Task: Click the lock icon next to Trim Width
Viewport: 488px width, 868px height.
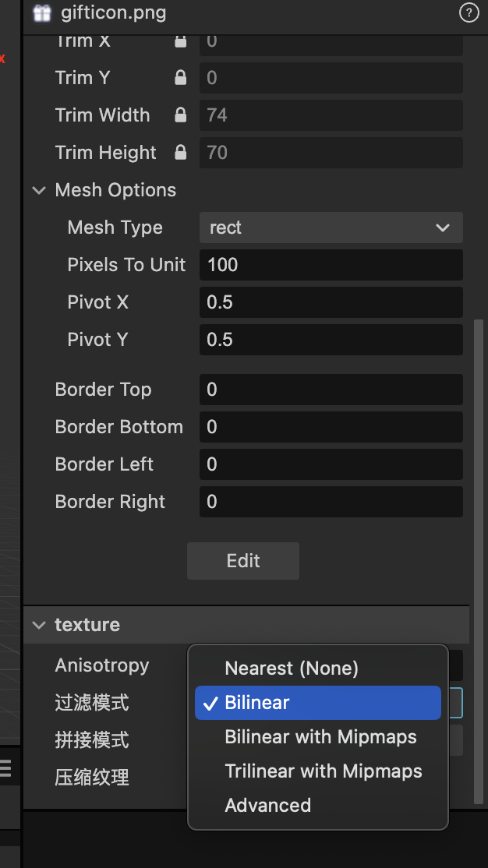Action: pyautogui.click(x=181, y=115)
